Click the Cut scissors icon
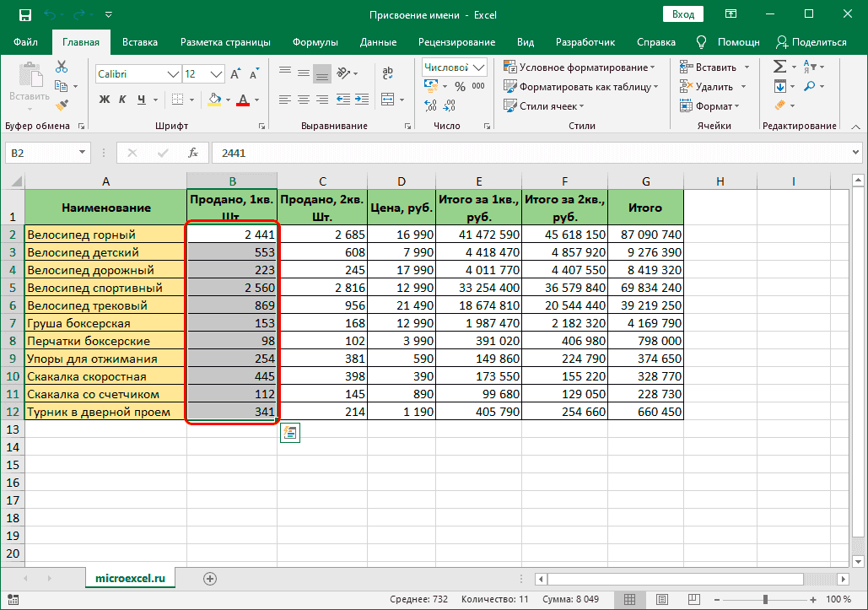The image size is (868, 610). click(62, 67)
